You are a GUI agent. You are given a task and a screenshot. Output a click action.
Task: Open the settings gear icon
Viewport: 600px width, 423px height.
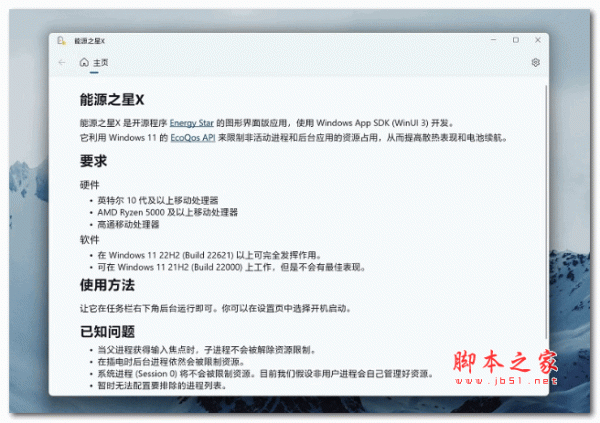pyautogui.click(x=535, y=62)
